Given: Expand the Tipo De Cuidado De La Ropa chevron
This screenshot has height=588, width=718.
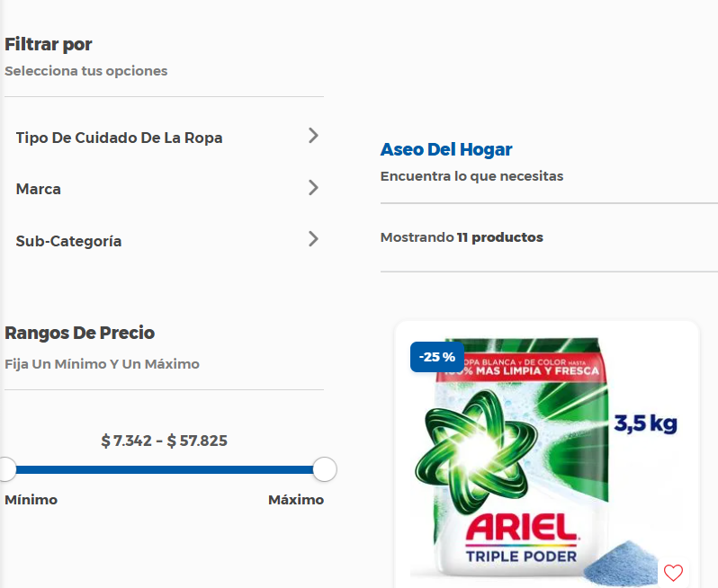Looking at the screenshot, I should tap(313, 136).
